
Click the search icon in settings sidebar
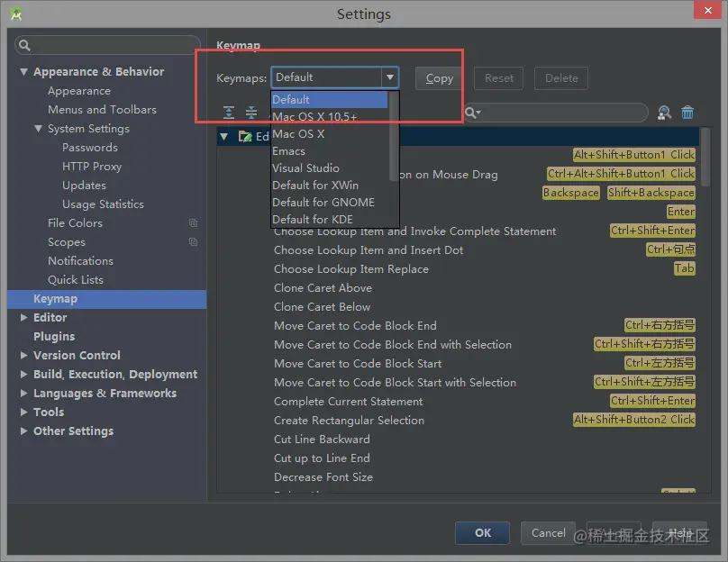pyautogui.click(x=24, y=45)
